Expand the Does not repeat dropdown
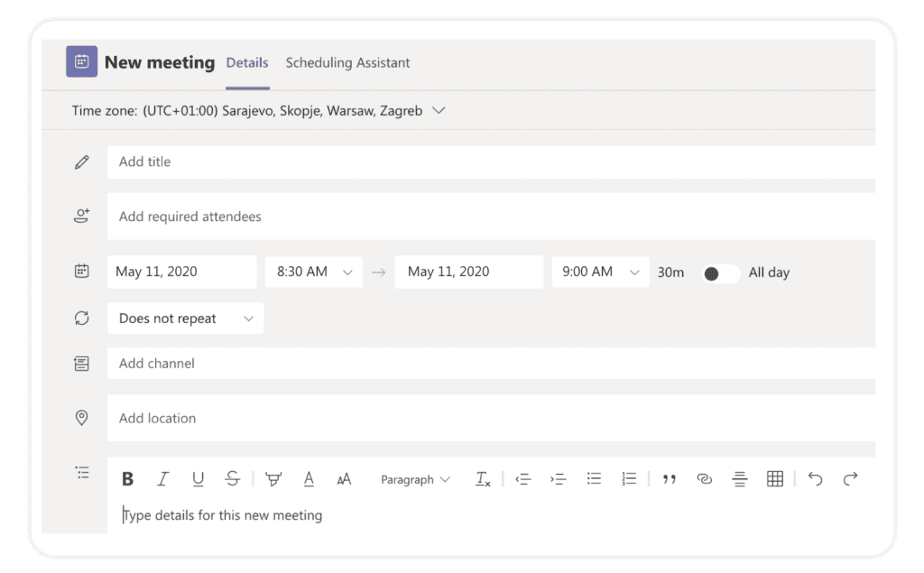Image resolution: width=924 pixels, height=573 pixels. coord(185,319)
